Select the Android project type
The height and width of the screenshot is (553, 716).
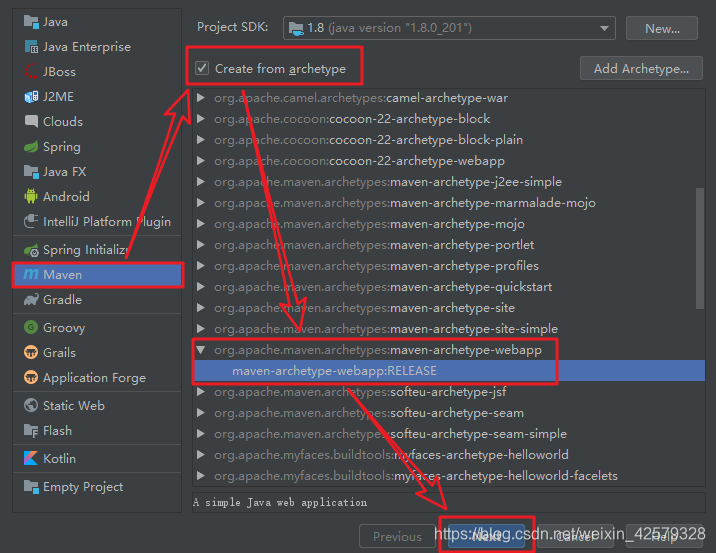[97, 196]
